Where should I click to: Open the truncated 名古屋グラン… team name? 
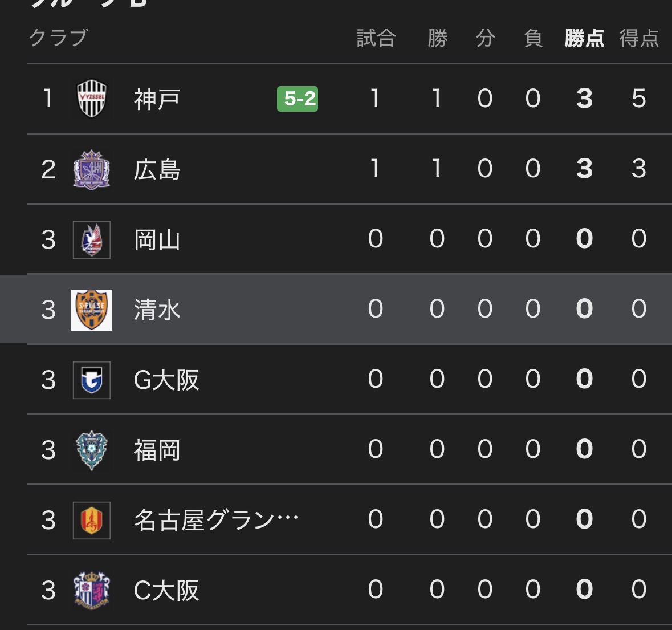point(216,520)
